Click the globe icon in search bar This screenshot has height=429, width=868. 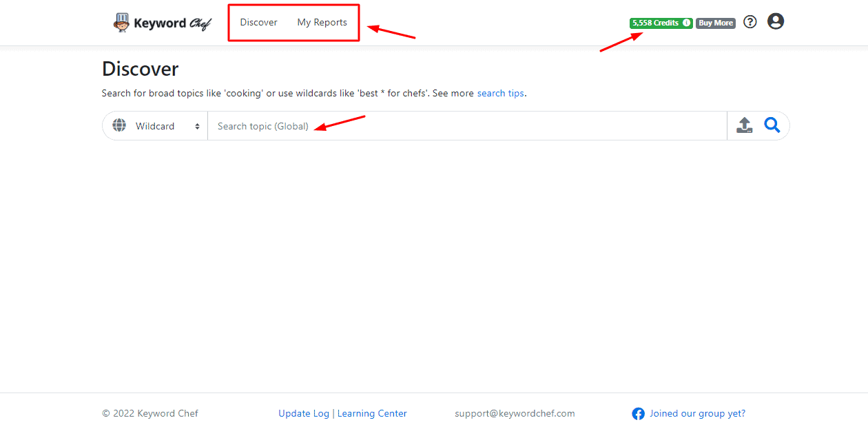pos(119,126)
